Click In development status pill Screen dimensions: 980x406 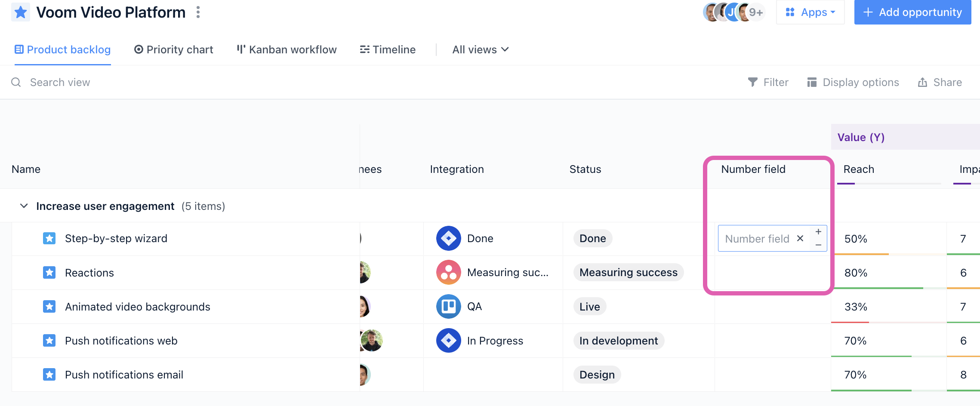619,341
